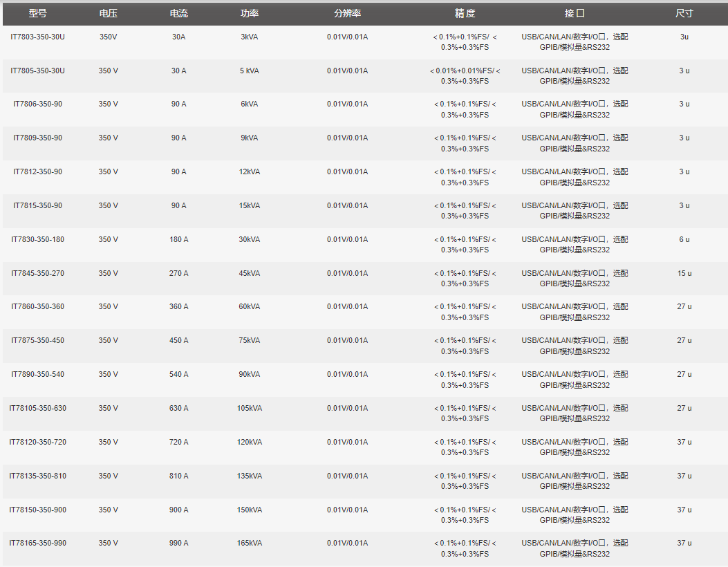
Task: Click the 15 u size cell
Action: tap(684, 274)
